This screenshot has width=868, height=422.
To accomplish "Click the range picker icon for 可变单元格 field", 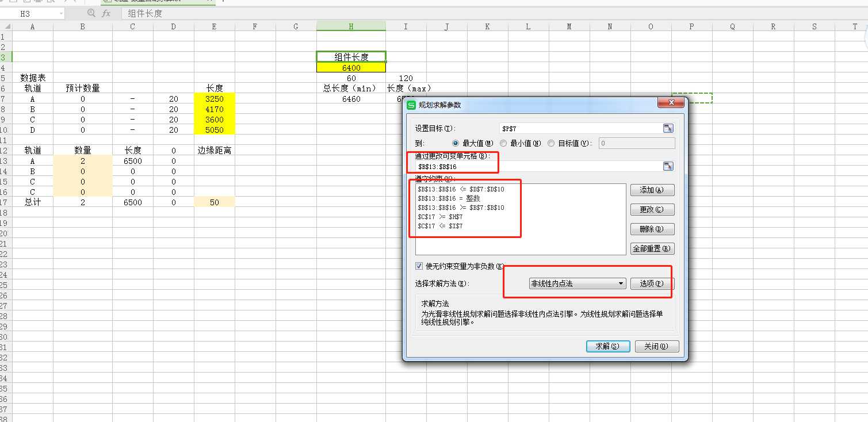I will [x=668, y=166].
